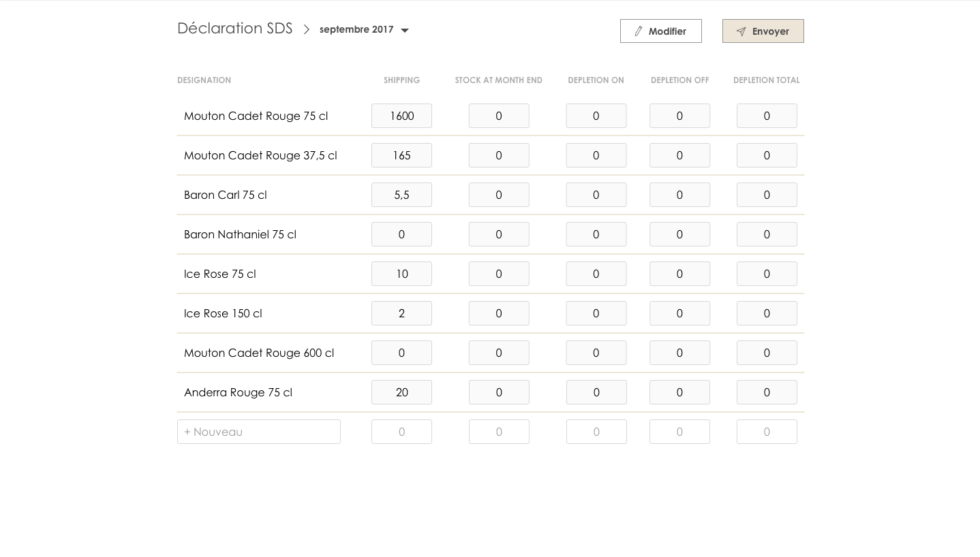Click Stock at month end for Mouton Cadet Rouge 75 cl
Image resolution: width=980 pixels, height=557 pixels.
(499, 116)
